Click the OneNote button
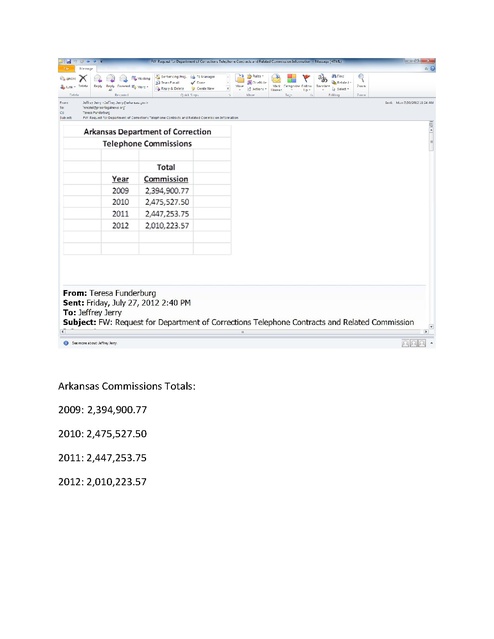 tap(257, 82)
